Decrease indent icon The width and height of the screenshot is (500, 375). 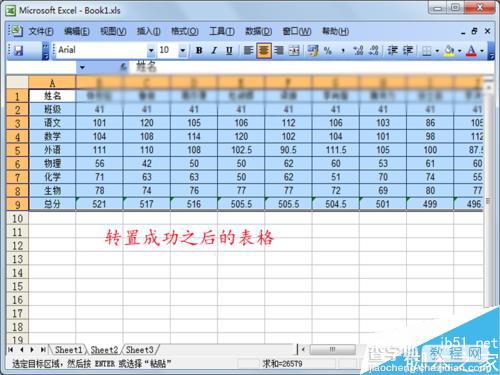tap(393, 51)
